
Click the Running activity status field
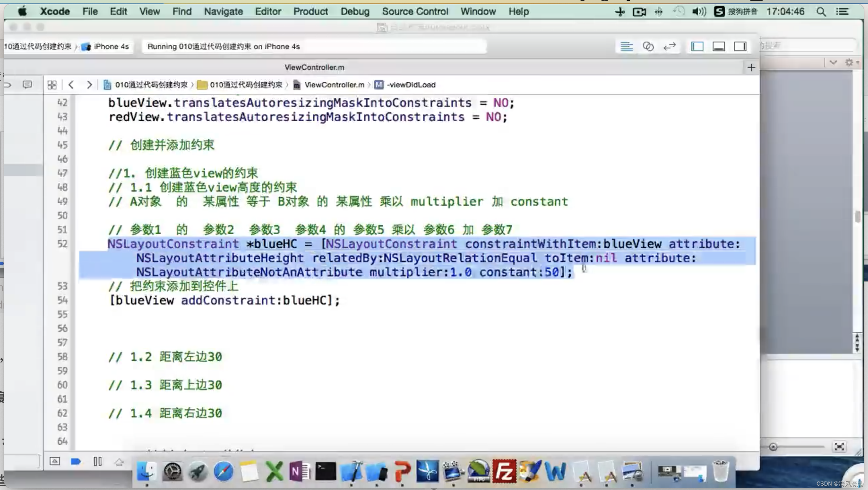[x=314, y=46]
